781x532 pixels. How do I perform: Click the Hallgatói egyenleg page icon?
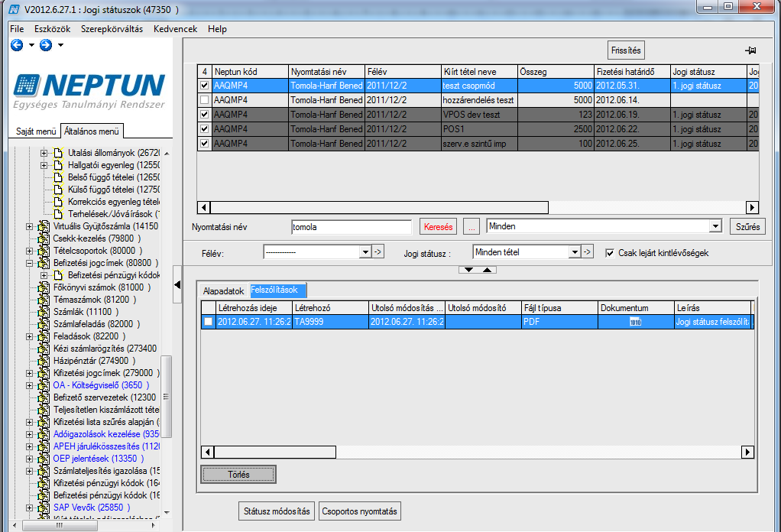pyautogui.click(x=58, y=165)
